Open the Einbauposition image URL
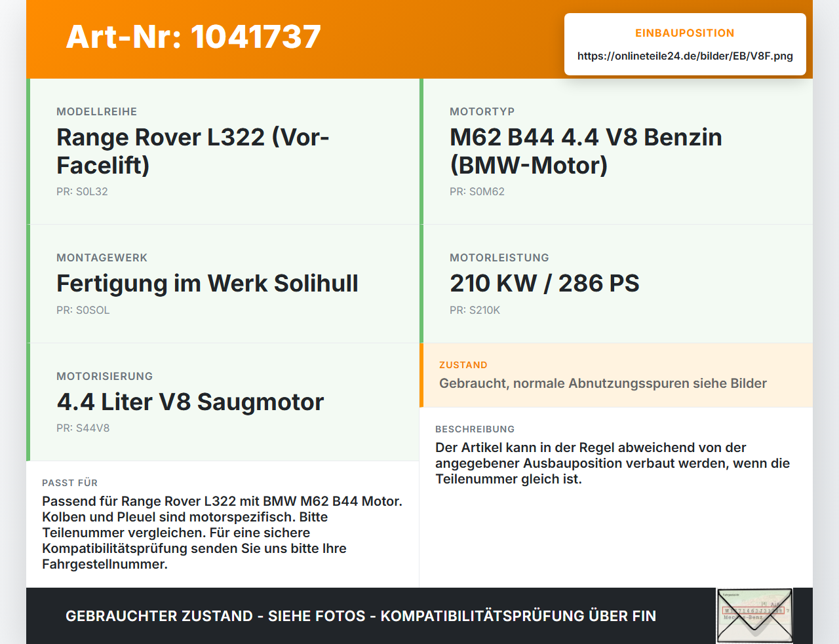The height and width of the screenshot is (644, 839). [685, 56]
